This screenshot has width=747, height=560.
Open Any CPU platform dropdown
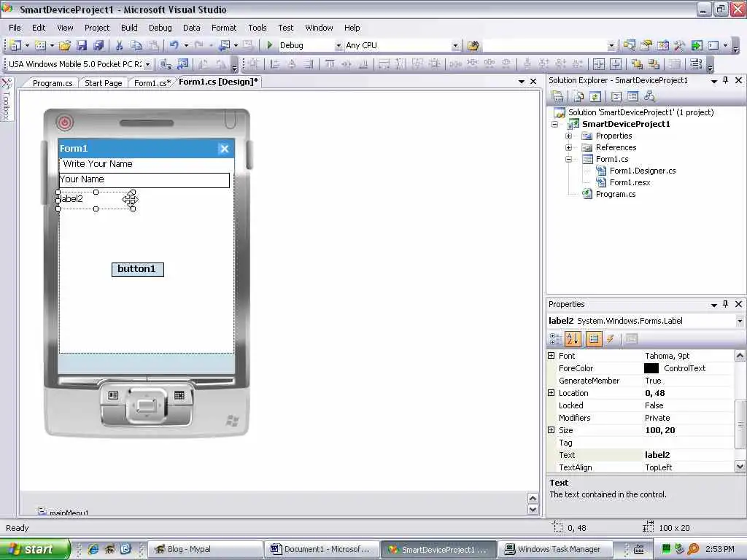pos(455,46)
